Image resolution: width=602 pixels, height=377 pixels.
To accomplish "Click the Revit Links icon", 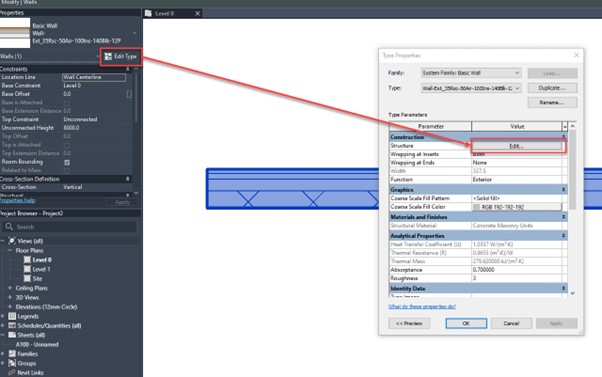I will click(x=12, y=372).
